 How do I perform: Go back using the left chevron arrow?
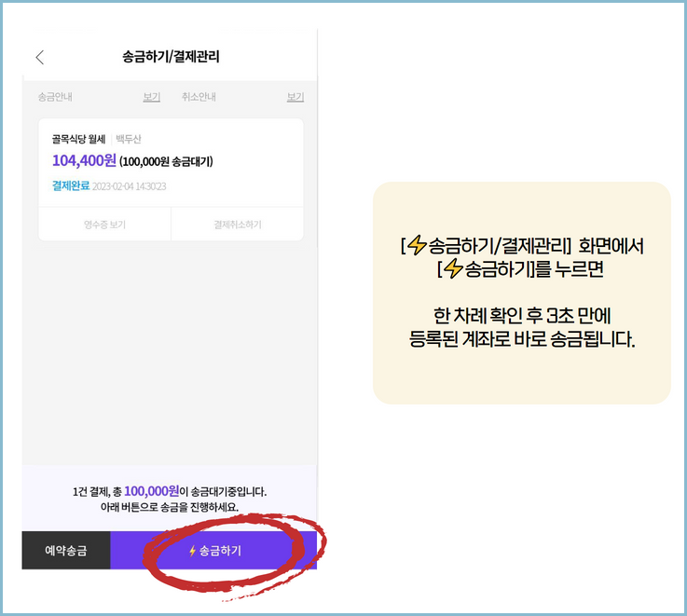[x=40, y=57]
